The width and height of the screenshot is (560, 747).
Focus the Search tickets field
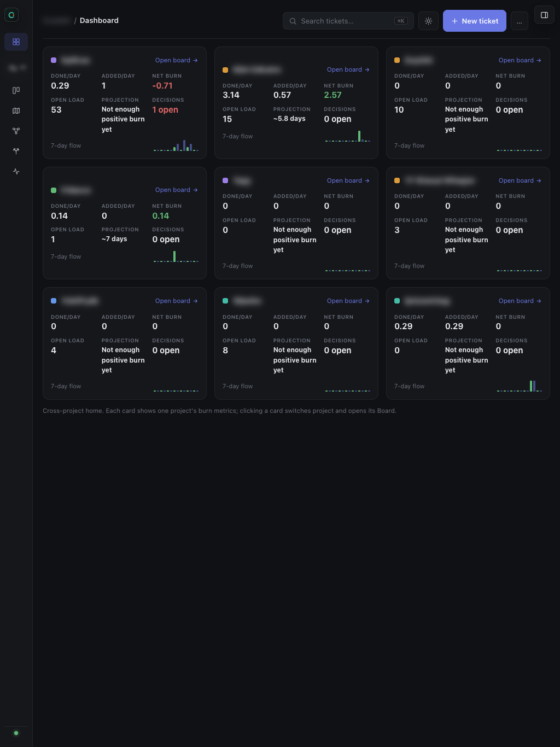tap(348, 21)
